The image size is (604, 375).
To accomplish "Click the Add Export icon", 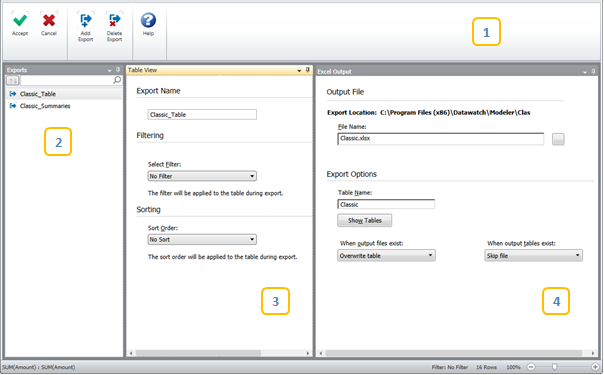I will pyautogui.click(x=86, y=20).
